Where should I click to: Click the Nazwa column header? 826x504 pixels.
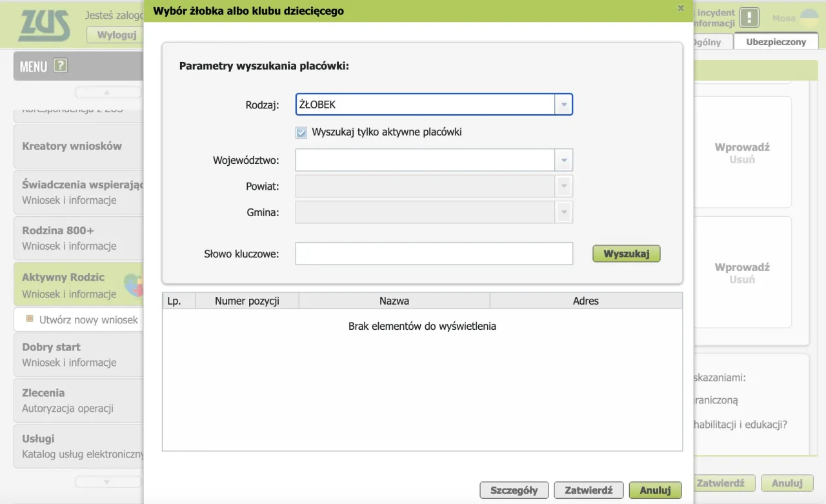tap(394, 301)
